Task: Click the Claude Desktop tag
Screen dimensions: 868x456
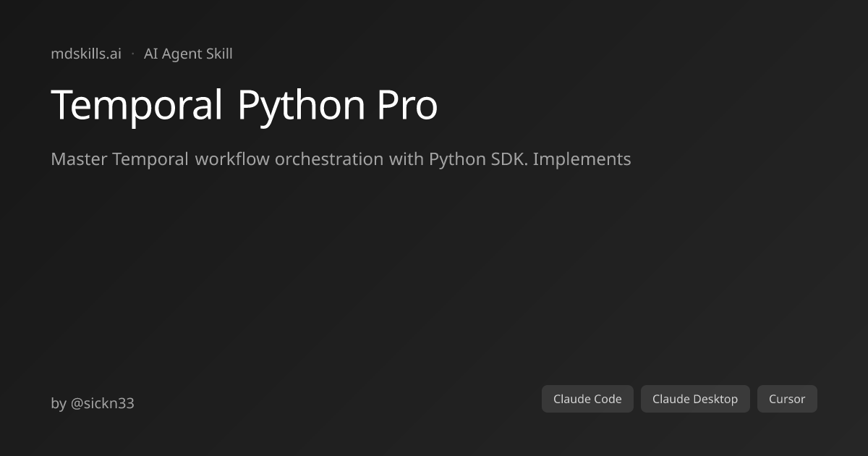Action: coord(695,399)
